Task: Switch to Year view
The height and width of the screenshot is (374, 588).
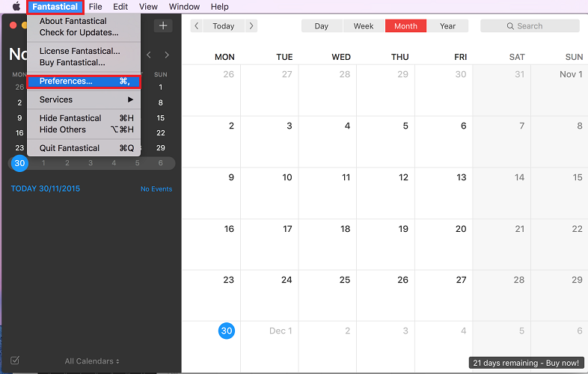Action: [x=448, y=26]
